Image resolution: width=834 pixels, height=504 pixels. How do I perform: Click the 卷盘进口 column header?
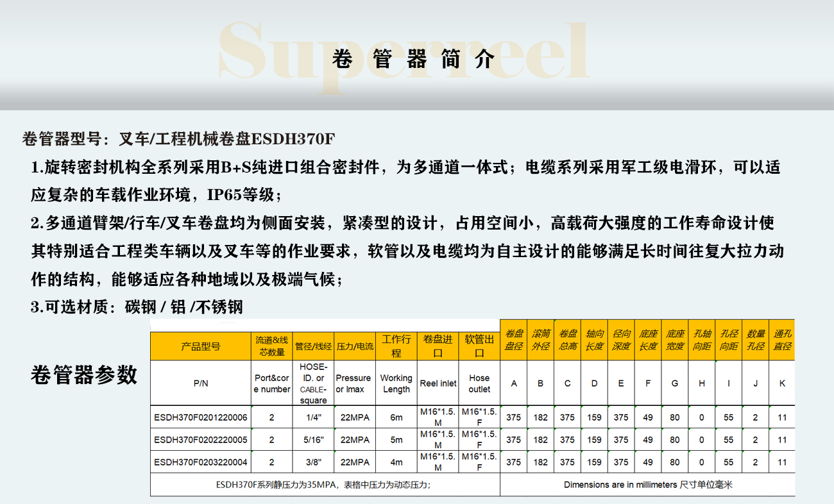pos(438,346)
